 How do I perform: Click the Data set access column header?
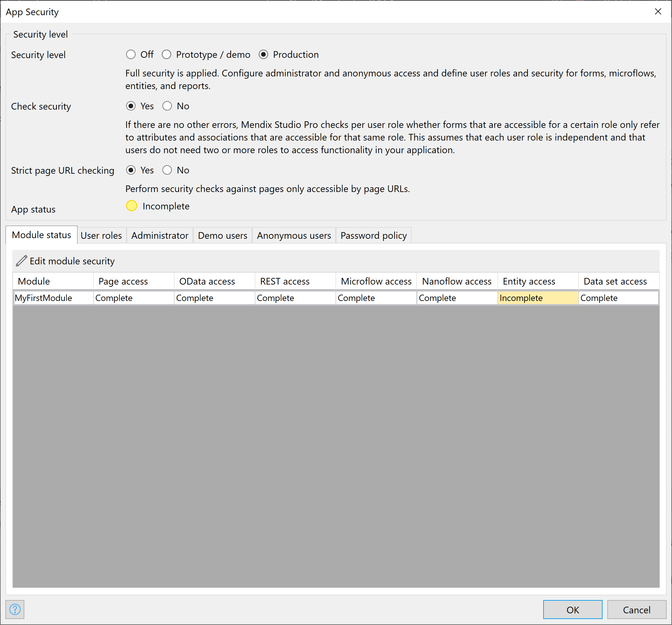click(x=619, y=281)
